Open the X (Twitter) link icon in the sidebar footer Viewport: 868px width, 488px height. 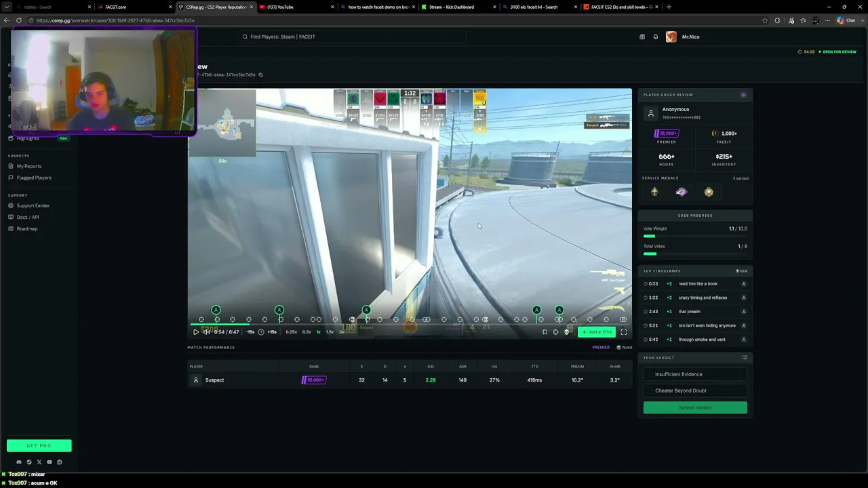[x=39, y=462]
